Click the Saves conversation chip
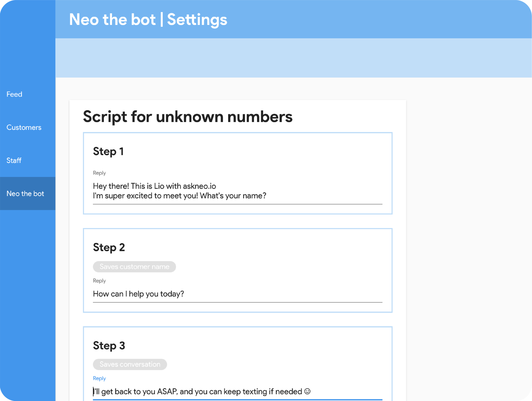This screenshot has height=401, width=532. (x=130, y=364)
